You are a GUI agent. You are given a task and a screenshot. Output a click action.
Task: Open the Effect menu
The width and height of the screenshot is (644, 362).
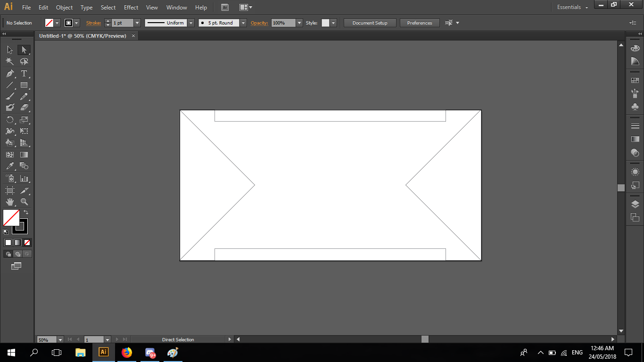click(x=131, y=8)
